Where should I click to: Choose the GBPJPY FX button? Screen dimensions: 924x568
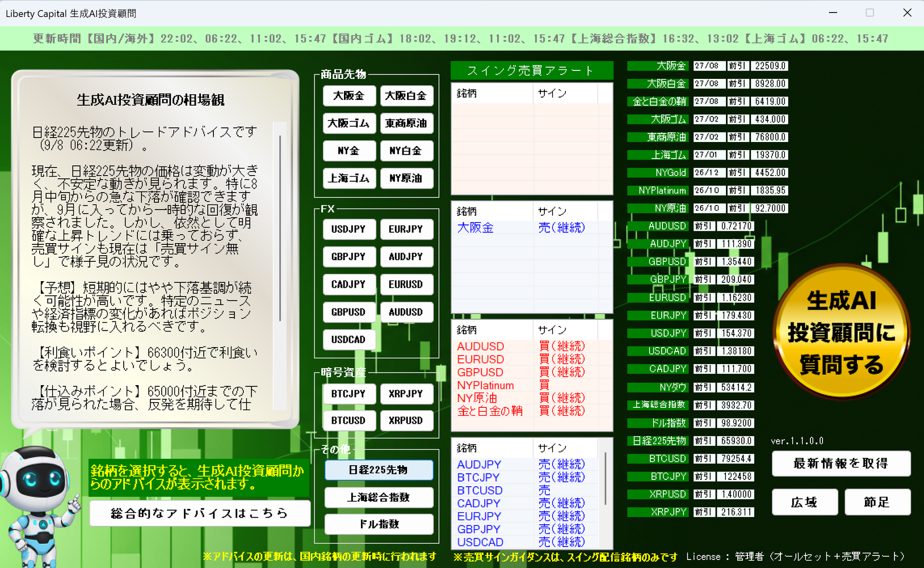tap(349, 257)
